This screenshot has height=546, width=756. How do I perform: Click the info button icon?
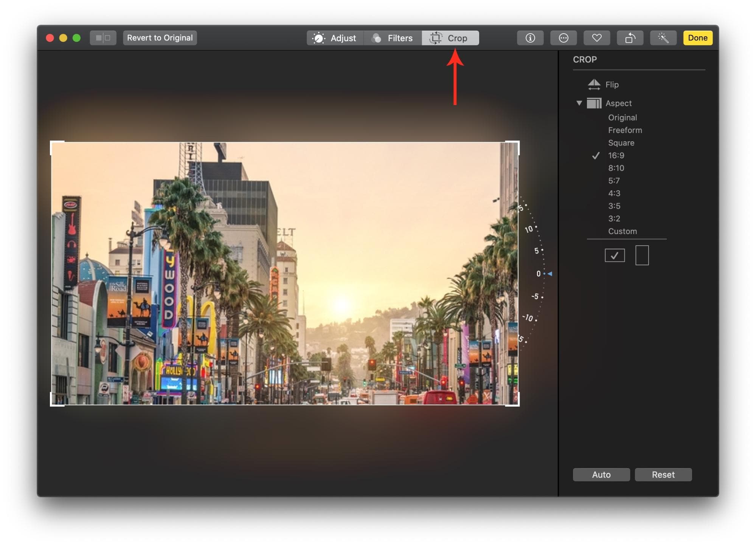pos(529,37)
